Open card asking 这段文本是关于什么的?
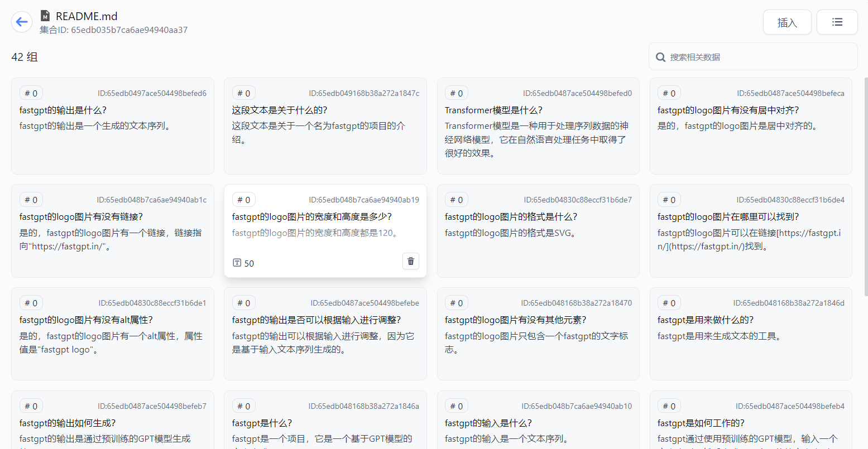The image size is (868, 449). click(x=325, y=126)
